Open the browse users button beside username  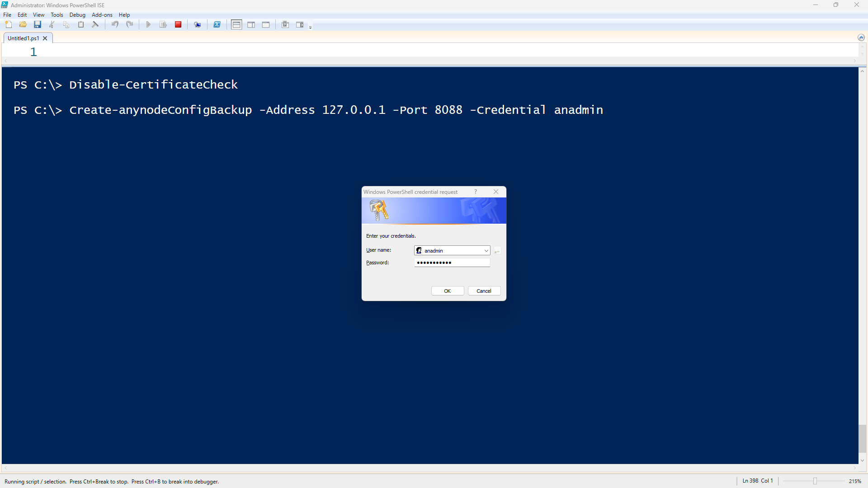click(497, 251)
